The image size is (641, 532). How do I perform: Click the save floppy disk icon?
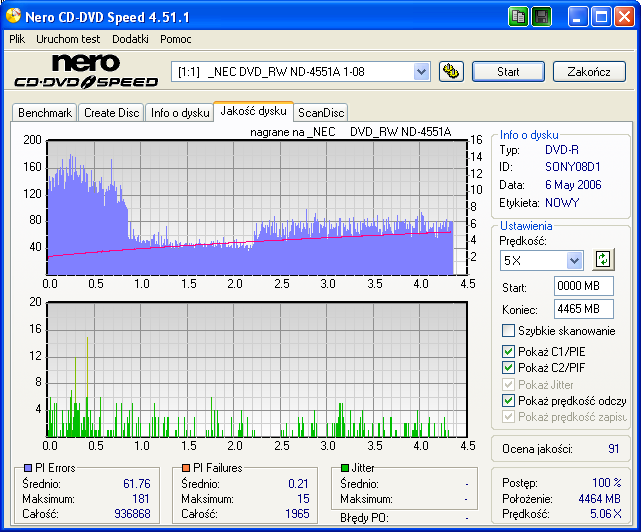pos(542,17)
